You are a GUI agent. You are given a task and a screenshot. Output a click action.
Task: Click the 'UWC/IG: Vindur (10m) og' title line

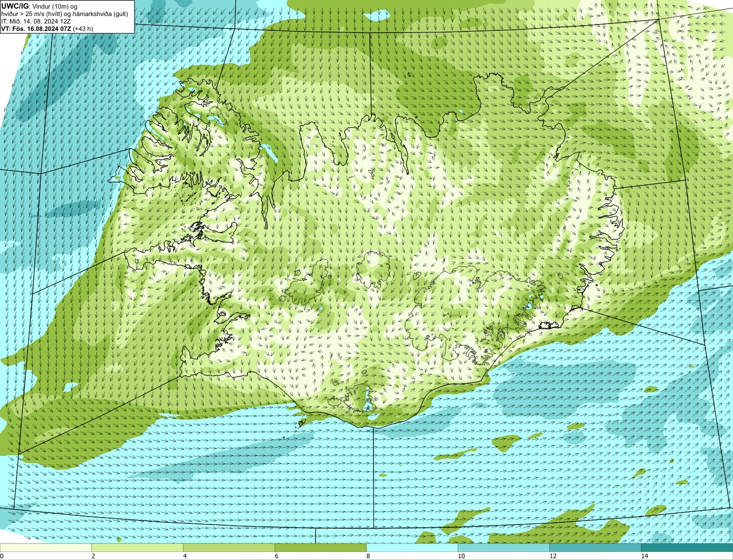pyautogui.click(x=40, y=6)
